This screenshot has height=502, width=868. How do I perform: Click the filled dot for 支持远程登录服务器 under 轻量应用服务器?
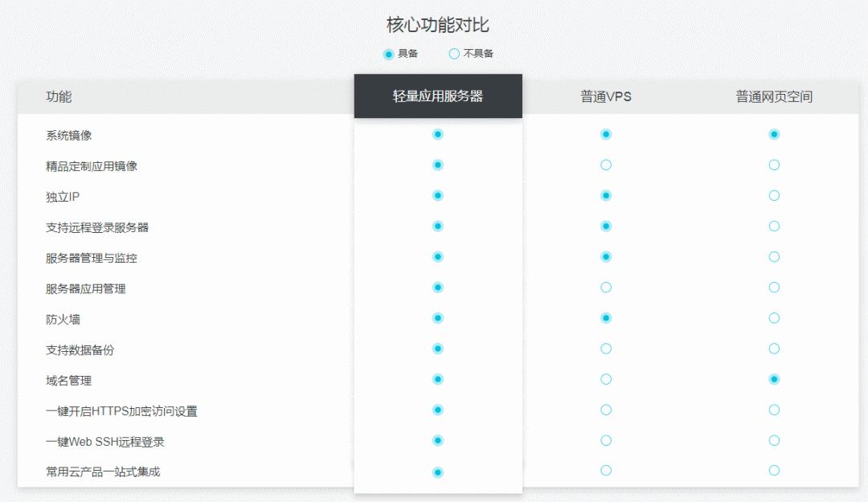tap(436, 226)
